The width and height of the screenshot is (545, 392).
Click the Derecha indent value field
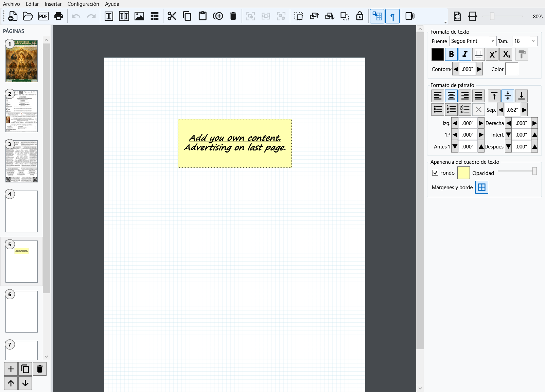[522, 123]
